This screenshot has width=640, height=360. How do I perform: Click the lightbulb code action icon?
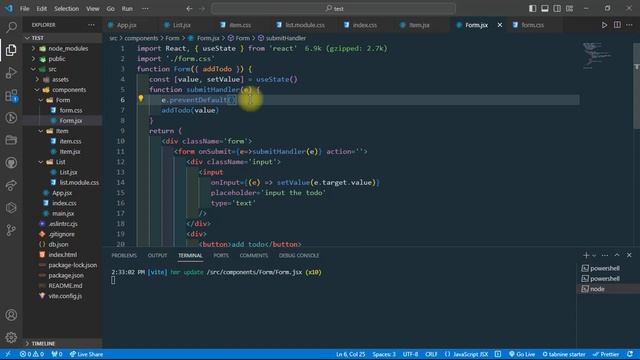[141, 98]
